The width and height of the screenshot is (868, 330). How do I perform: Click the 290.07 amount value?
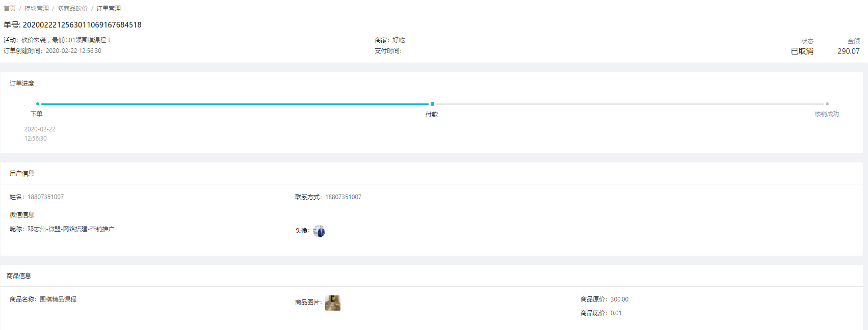pos(848,51)
